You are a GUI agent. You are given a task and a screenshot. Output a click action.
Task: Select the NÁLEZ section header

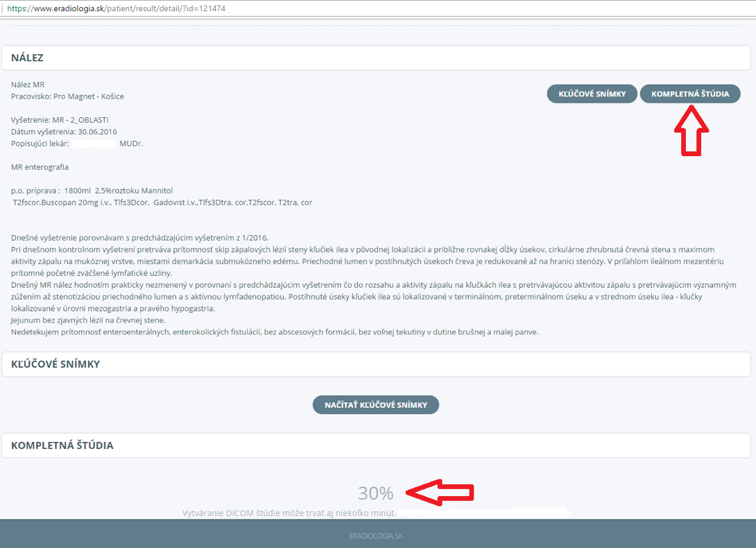[28, 58]
